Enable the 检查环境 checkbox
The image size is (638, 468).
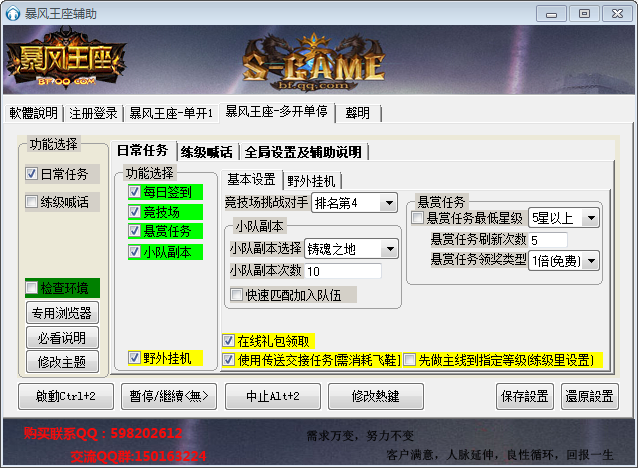pyautogui.click(x=33, y=289)
